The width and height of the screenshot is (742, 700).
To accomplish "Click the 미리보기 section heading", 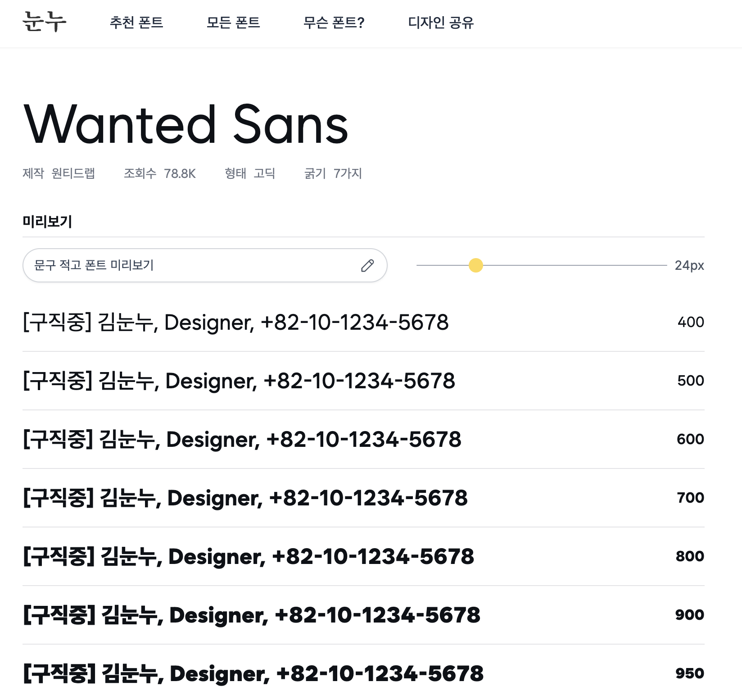I will pos(47,221).
